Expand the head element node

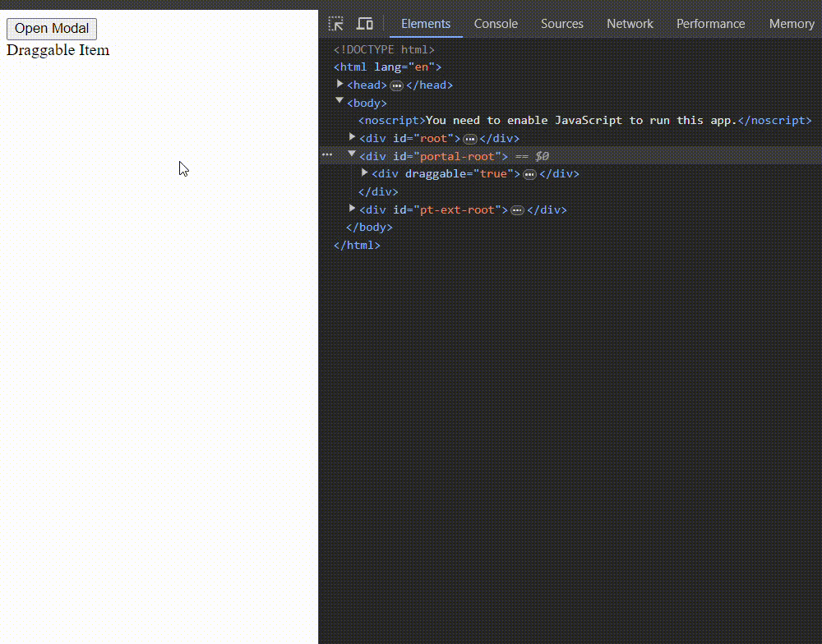340,85
